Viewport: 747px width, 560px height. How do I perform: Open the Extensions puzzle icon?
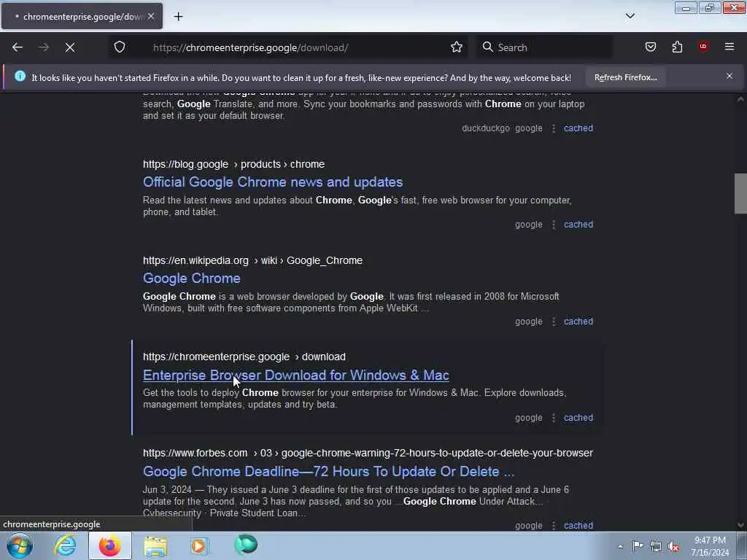pyautogui.click(x=677, y=47)
